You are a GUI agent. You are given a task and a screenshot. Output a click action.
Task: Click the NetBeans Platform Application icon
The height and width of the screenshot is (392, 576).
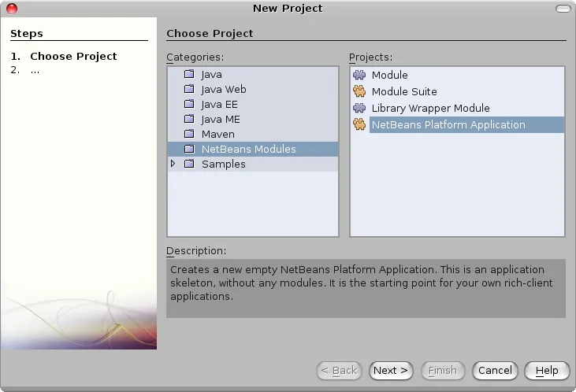pyautogui.click(x=359, y=124)
